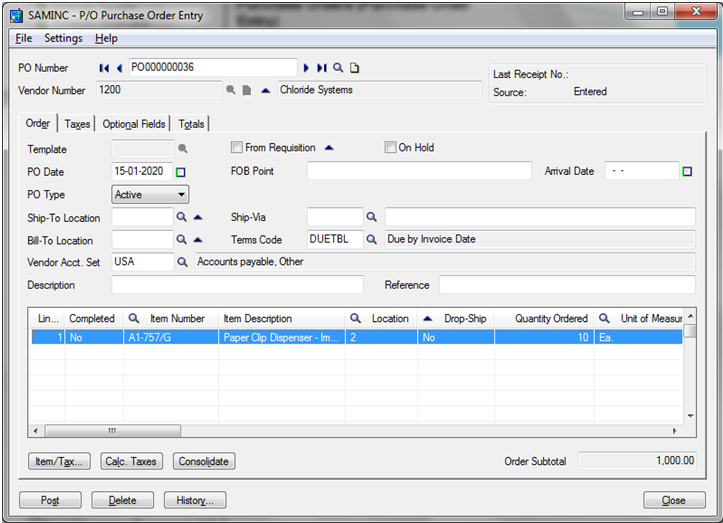
Task: Click Vendor Number input field
Action: (159, 90)
